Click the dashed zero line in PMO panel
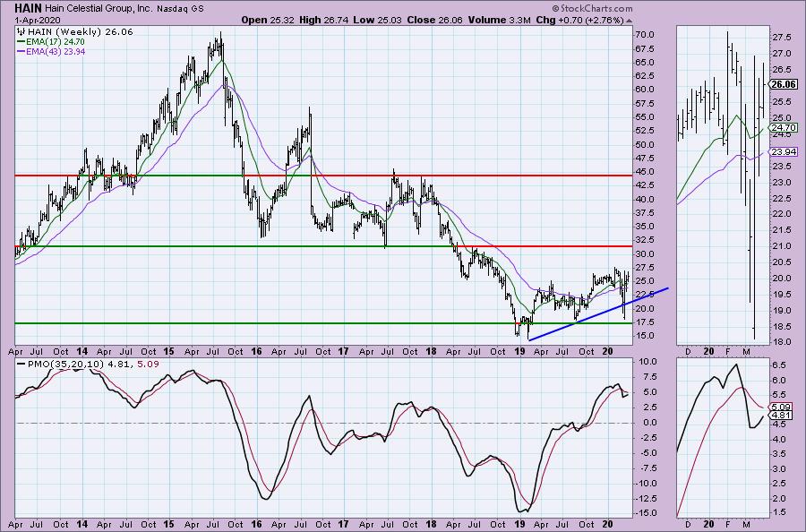Screen dimensions: 806x532 click(323, 423)
